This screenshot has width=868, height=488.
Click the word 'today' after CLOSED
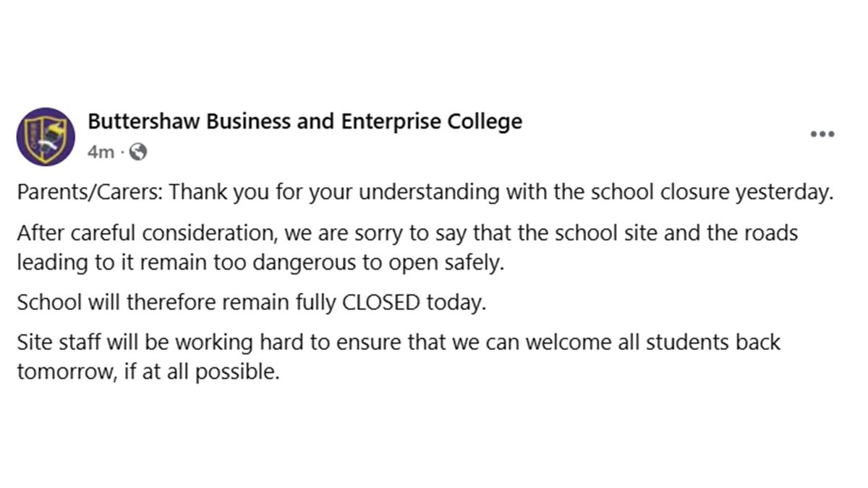pos(456,302)
